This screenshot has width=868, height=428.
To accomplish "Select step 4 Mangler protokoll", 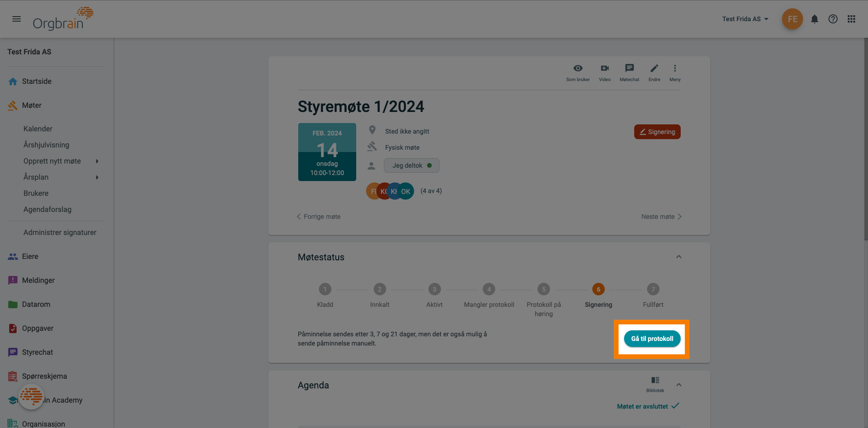I will point(489,289).
